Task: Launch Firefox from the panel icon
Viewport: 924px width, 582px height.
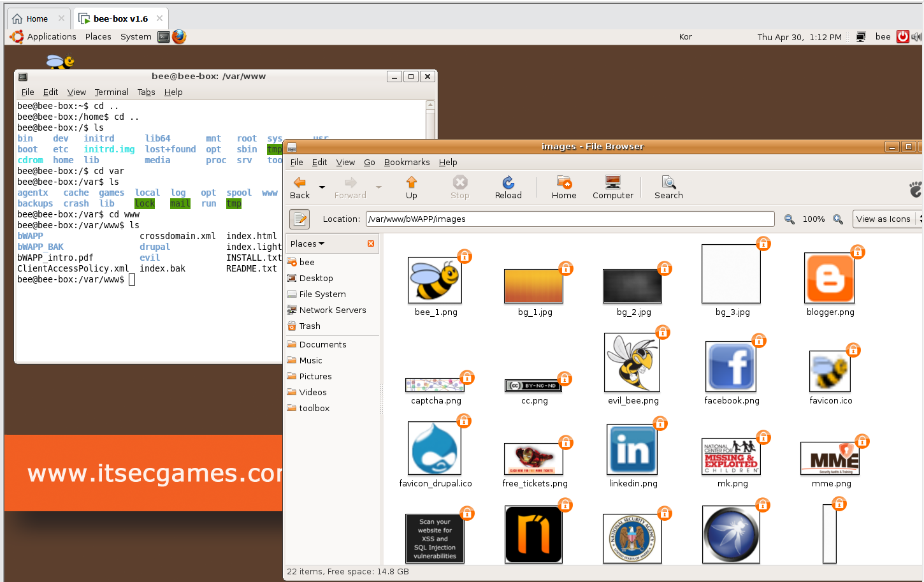Action: tap(179, 37)
